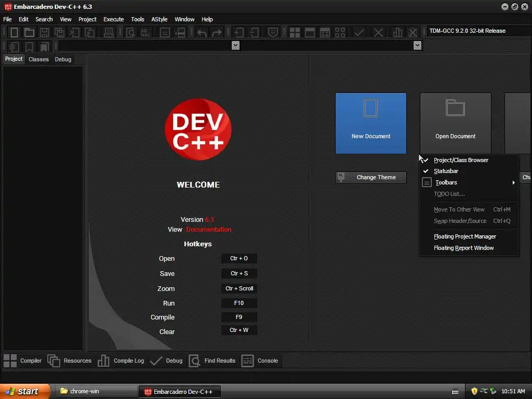The height and width of the screenshot is (399, 532).
Task: Open the Window menu
Action: point(184,19)
